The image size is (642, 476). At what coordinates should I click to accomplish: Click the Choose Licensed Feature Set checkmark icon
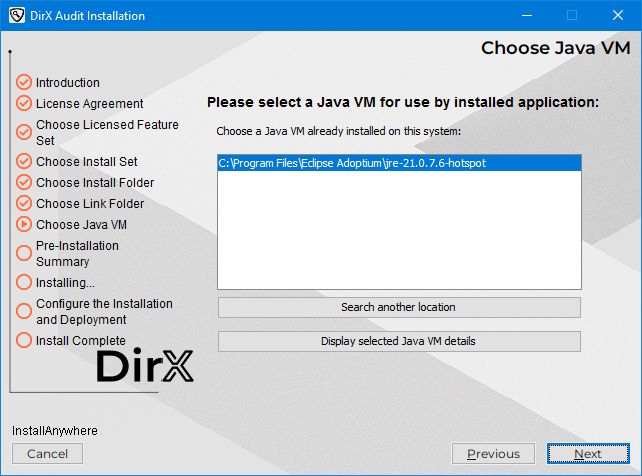click(24, 132)
